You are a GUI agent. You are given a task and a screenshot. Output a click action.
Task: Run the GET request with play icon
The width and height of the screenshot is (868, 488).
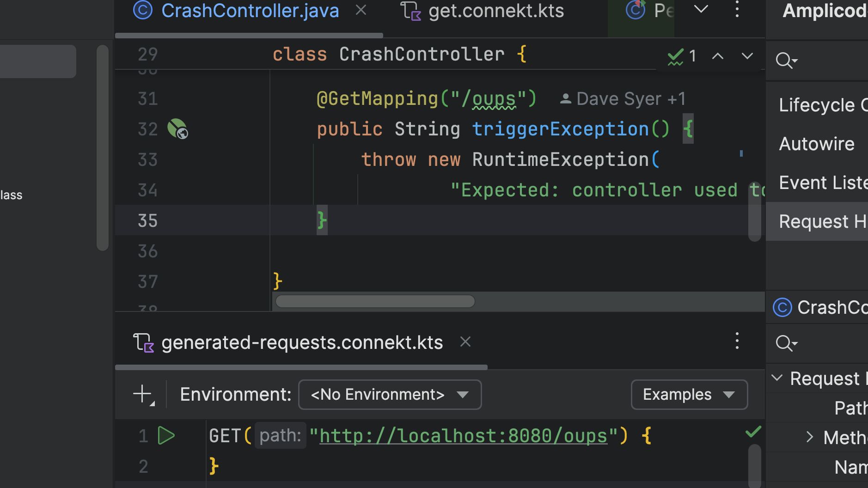166,436
